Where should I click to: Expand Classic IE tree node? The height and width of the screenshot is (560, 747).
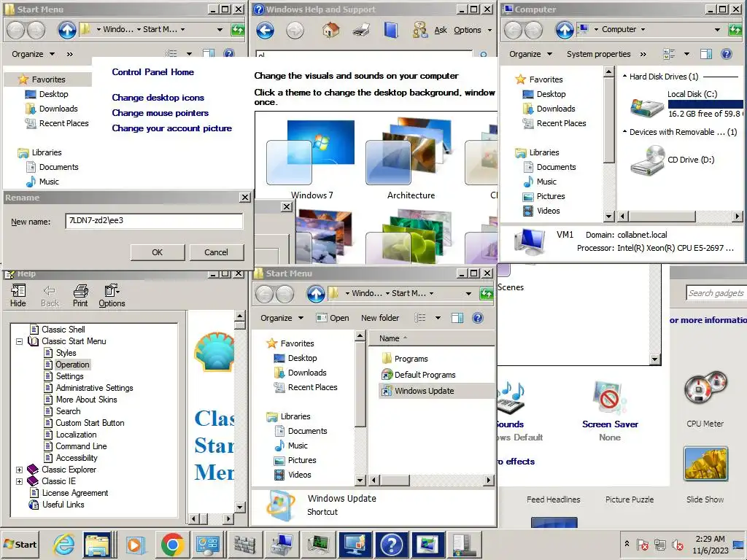tap(20, 481)
